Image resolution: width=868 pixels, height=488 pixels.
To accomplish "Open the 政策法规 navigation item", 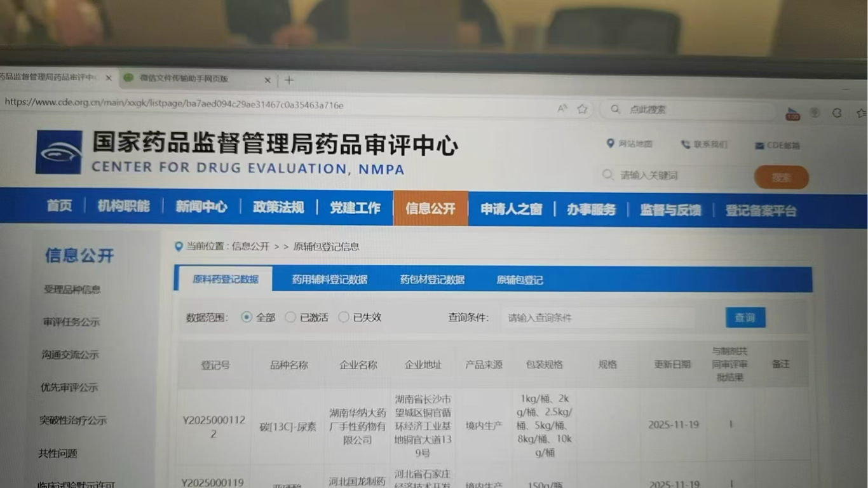I will point(278,207).
